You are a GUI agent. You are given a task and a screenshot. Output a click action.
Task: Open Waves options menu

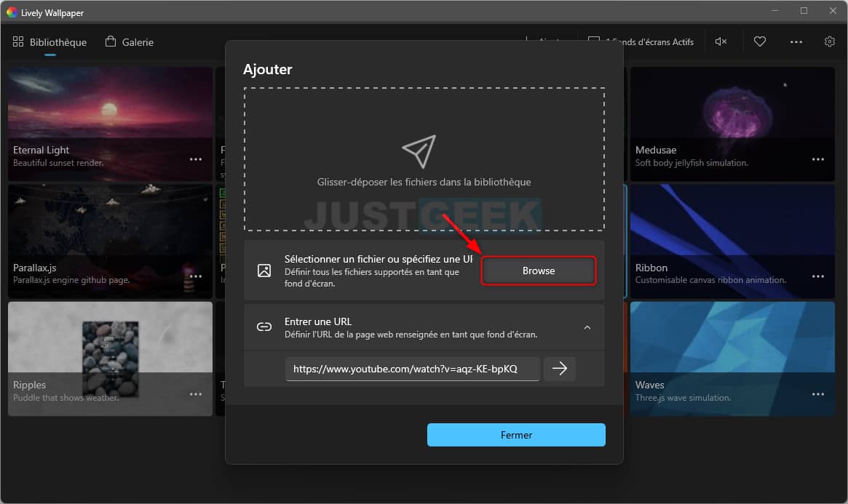817,394
